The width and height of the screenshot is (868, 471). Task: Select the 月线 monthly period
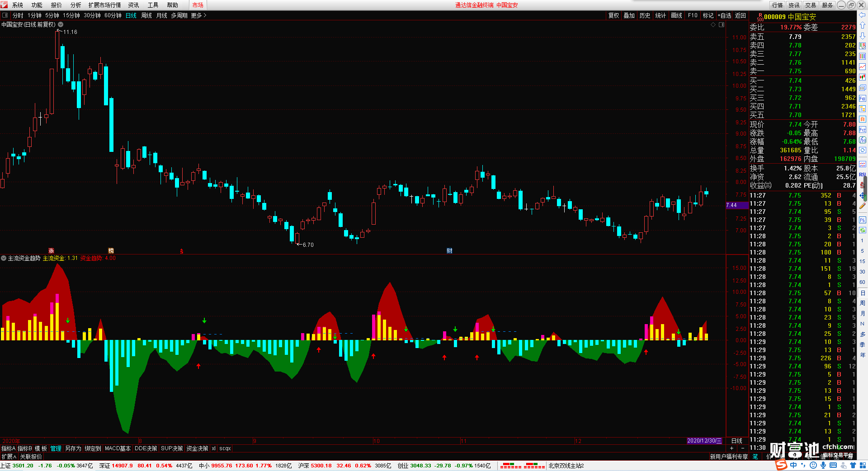click(x=162, y=15)
